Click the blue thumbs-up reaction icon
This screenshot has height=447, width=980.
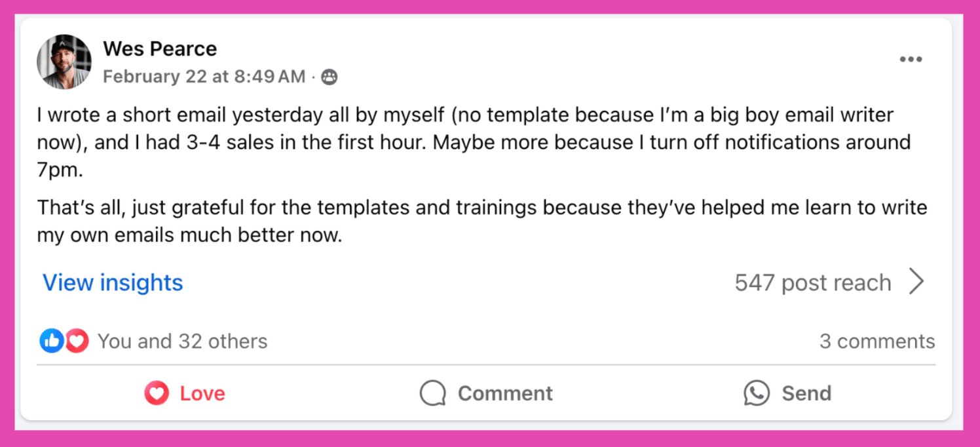click(52, 341)
